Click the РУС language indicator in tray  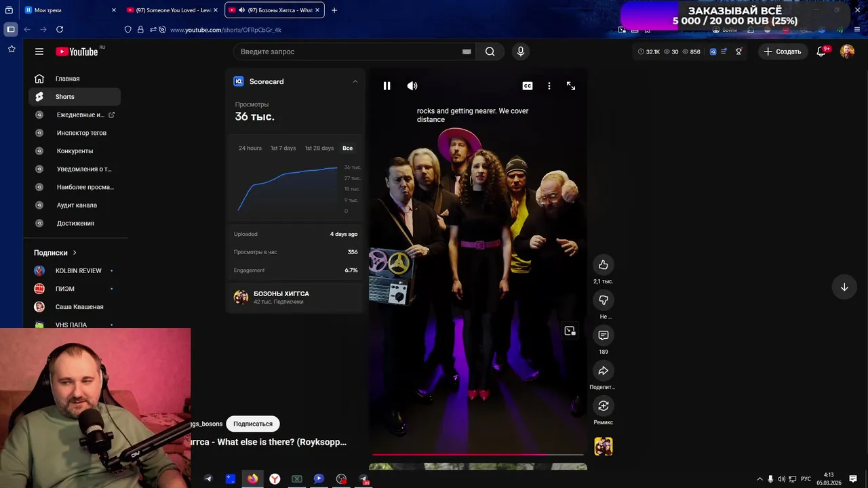click(806, 479)
